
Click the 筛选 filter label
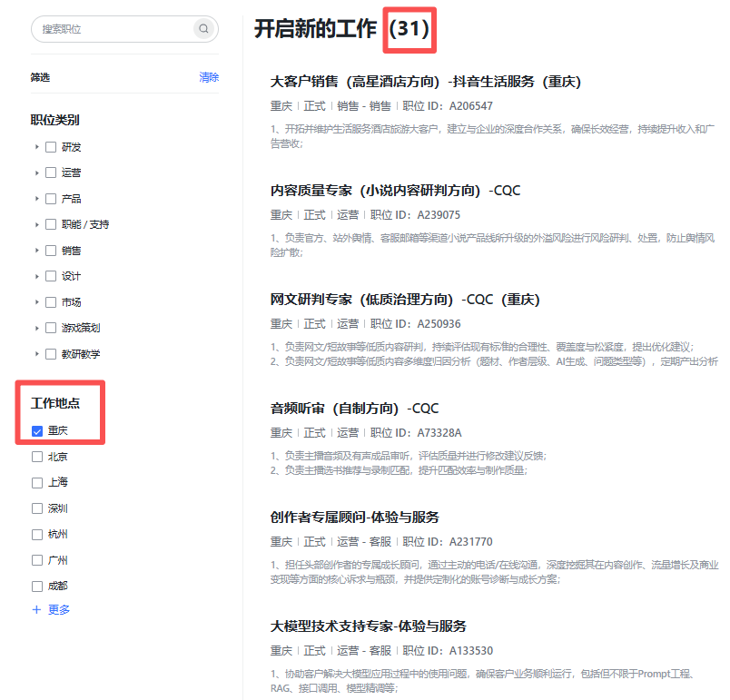[40, 77]
